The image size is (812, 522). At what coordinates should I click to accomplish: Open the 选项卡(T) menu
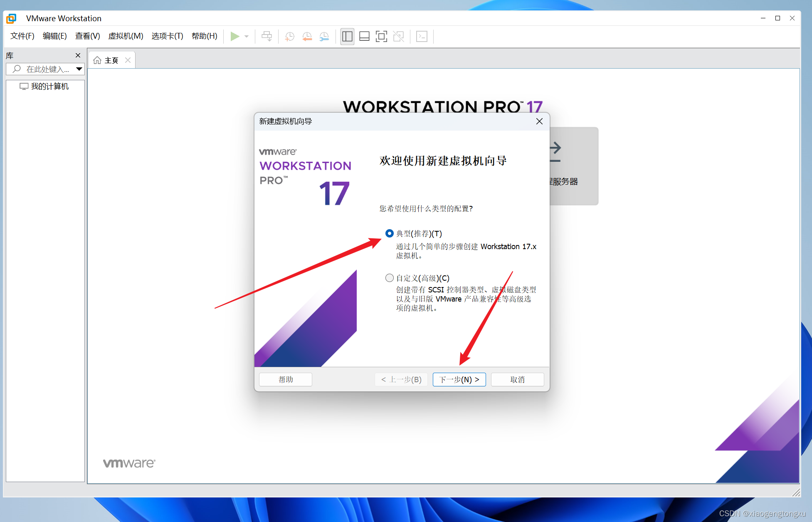pos(167,36)
